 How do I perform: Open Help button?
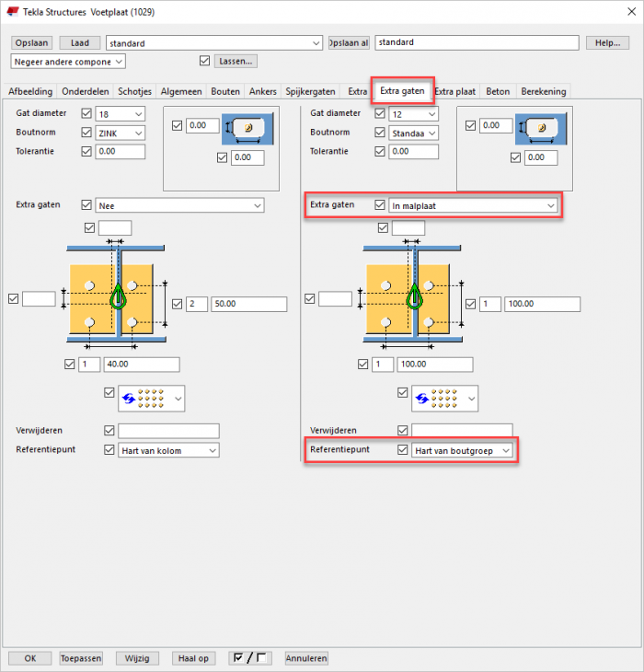(607, 43)
